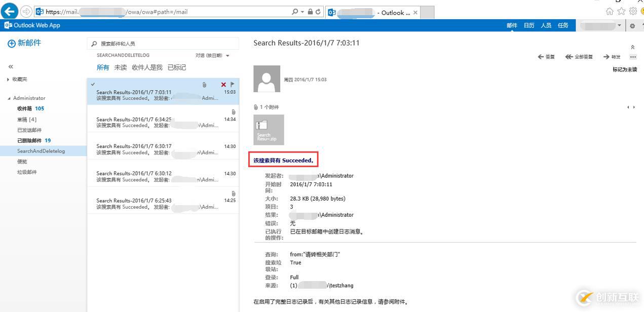The image size is (644, 312).
Task: Open the 垃圾邮件 junk mail folder
Action: tap(27, 172)
